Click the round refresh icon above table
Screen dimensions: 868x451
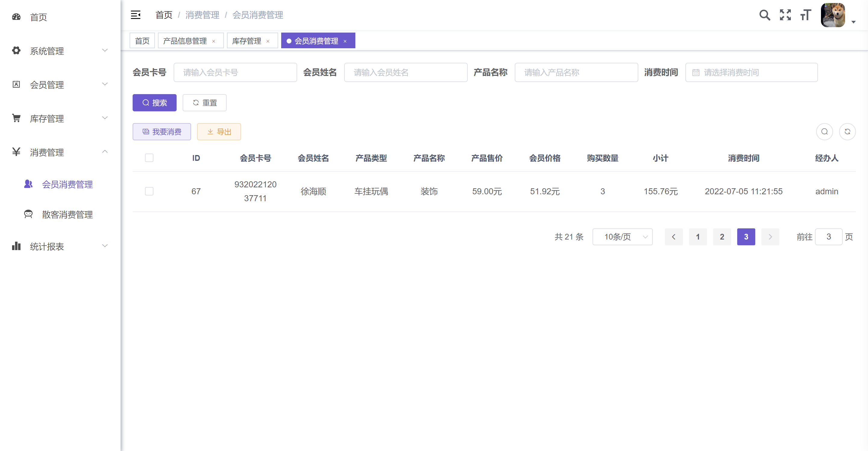(847, 132)
